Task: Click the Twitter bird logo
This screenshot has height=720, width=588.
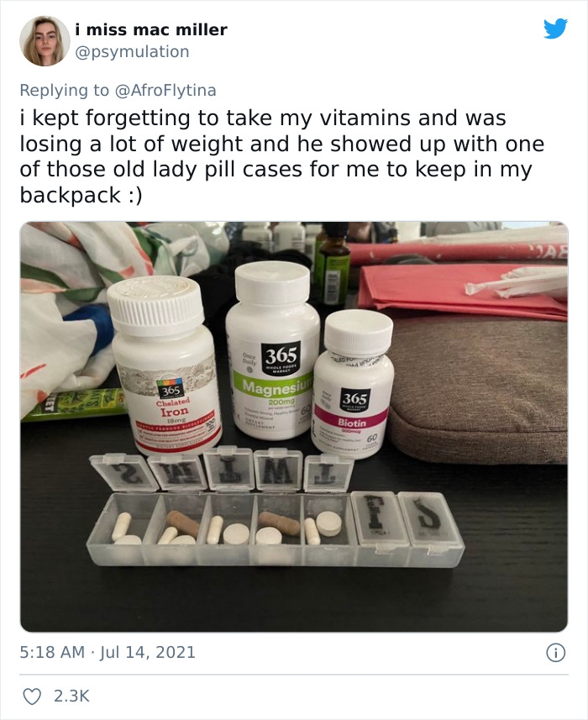Action: [x=555, y=29]
